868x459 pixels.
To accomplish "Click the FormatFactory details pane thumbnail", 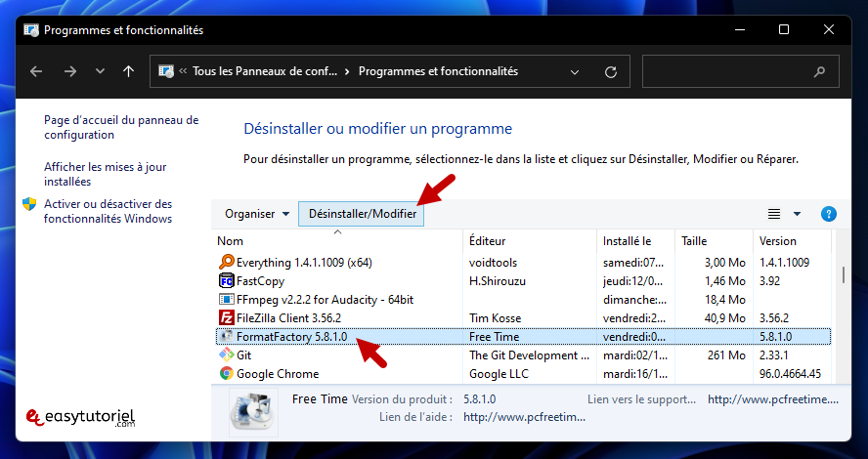I will pos(253,412).
